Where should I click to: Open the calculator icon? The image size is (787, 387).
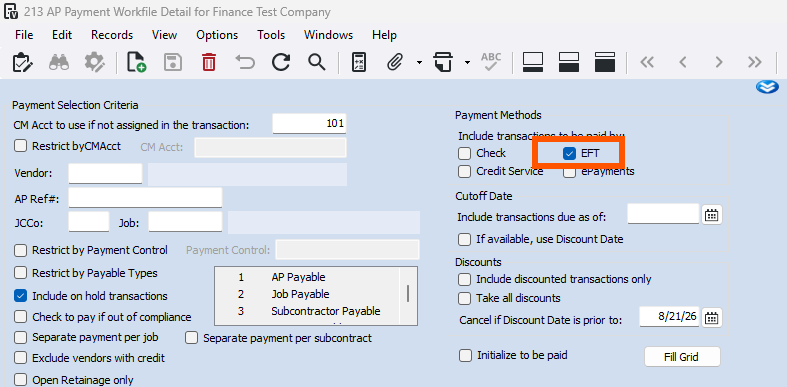359,62
